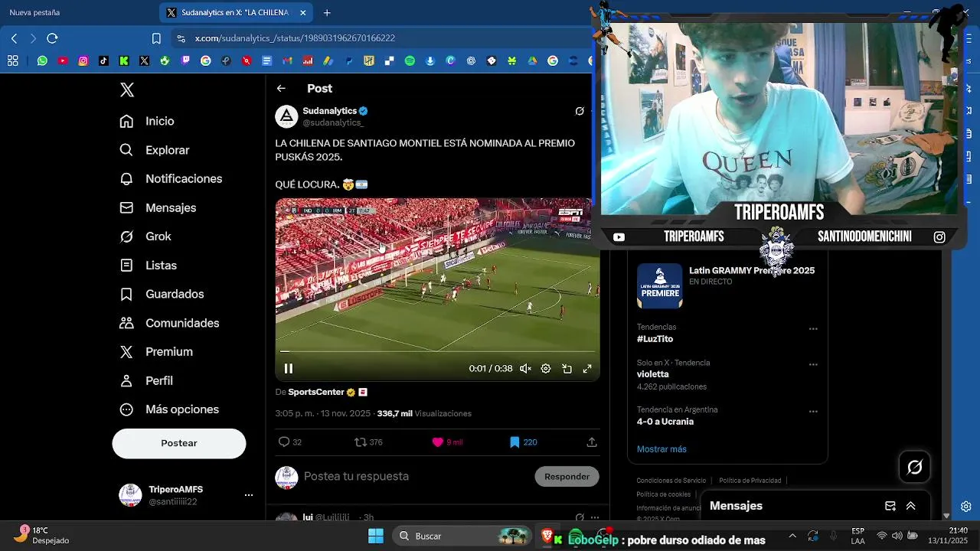Open the SportsCenter source link
Image resolution: width=980 pixels, height=551 pixels.
[x=315, y=392]
